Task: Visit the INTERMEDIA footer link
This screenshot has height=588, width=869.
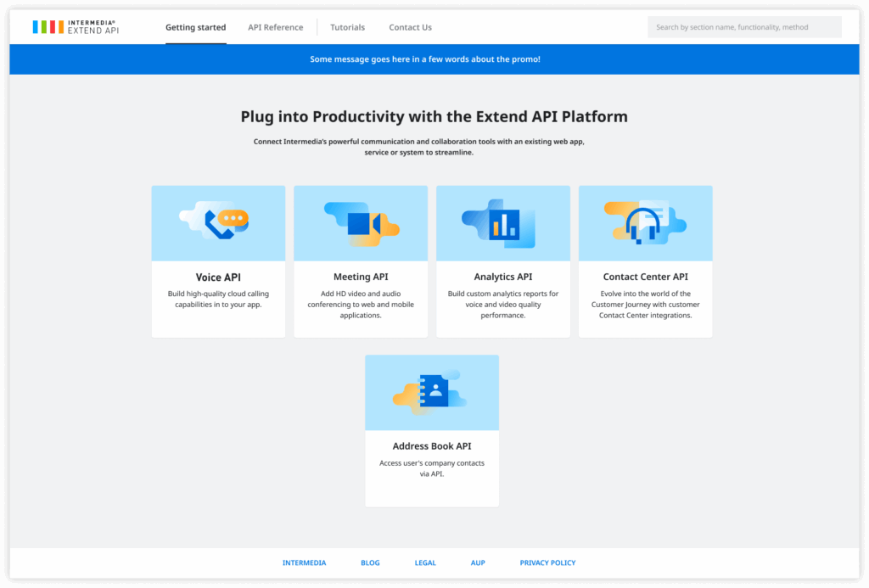Action: [305, 563]
